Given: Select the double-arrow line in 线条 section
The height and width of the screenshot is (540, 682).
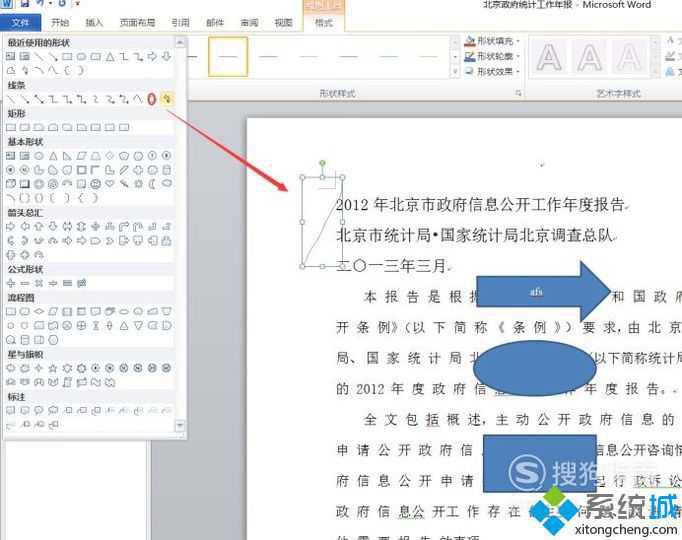Looking at the screenshot, I should [39, 99].
